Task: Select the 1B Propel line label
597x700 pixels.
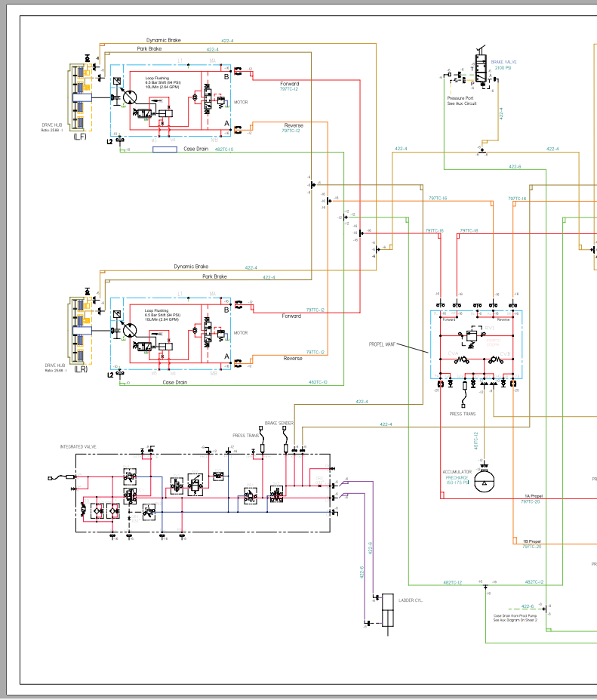Action: click(x=532, y=541)
